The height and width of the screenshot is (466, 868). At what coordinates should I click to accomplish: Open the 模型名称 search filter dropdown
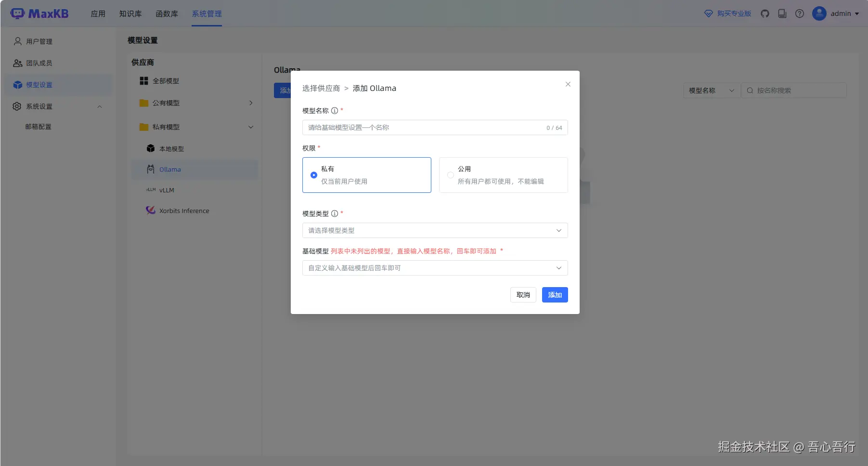pos(712,90)
